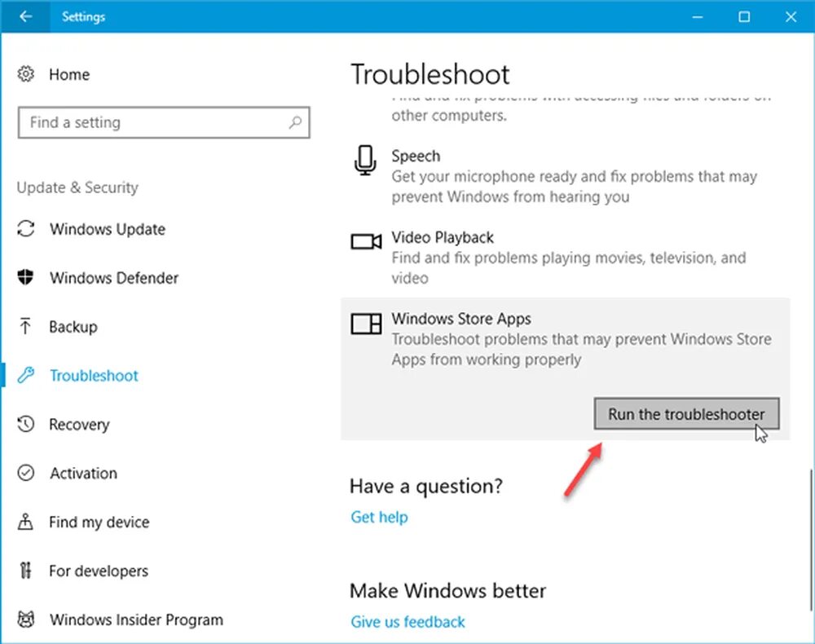Click the Home gear icon
The width and height of the screenshot is (815, 644).
(x=25, y=74)
